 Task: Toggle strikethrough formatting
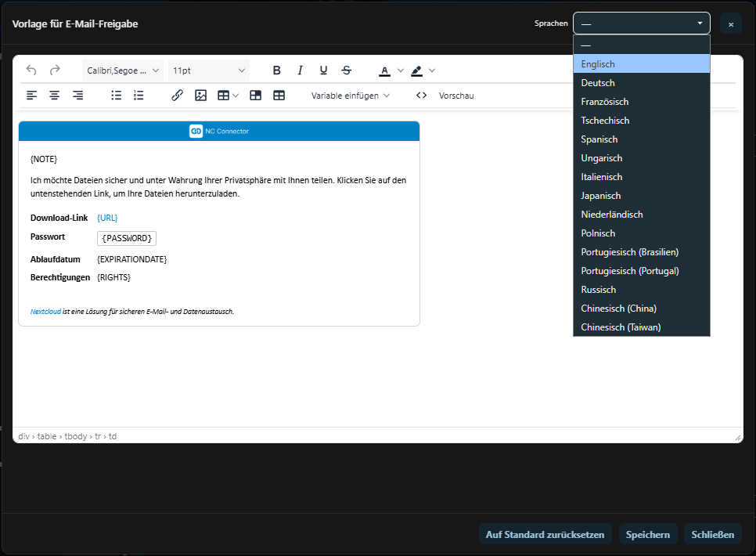347,70
